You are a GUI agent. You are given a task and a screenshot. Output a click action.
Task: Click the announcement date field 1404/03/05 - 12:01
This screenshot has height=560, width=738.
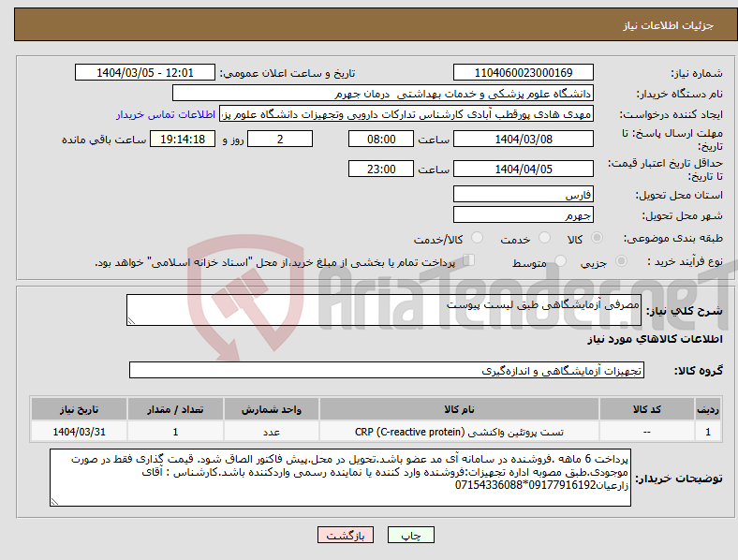pos(145,72)
